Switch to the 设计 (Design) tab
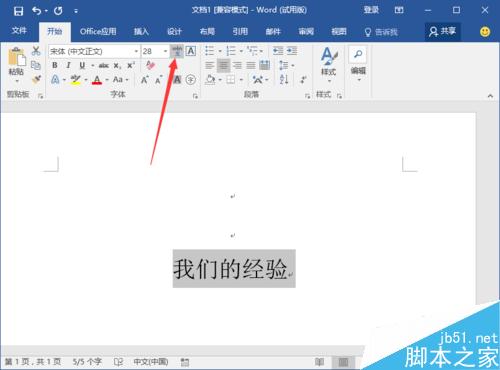 pos(174,31)
